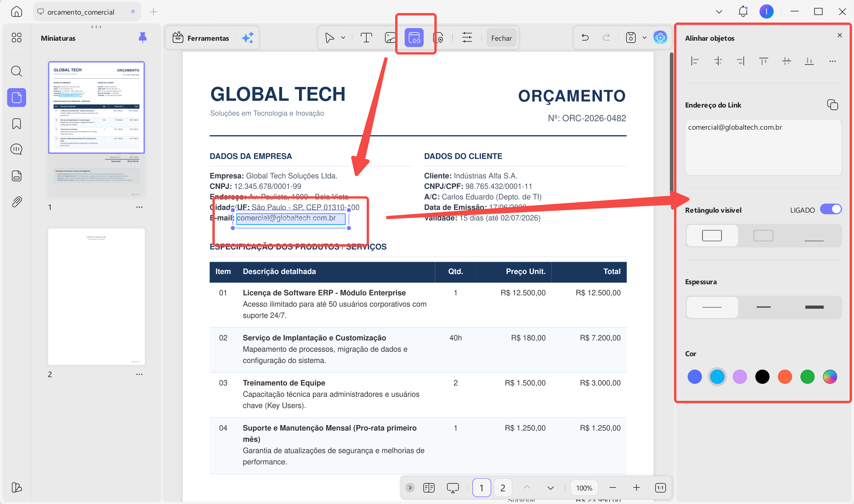Zoom in with the plus button

[x=636, y=488]
